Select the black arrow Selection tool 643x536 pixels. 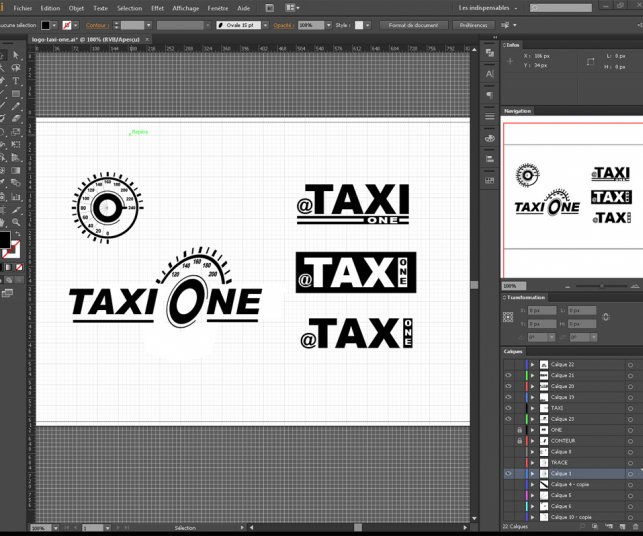coord(3,54)
